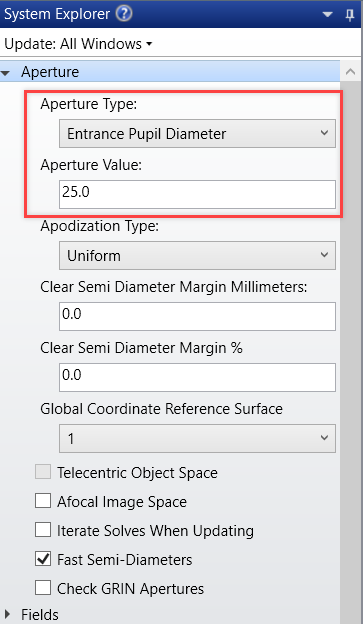
Task: Click the scrollbar up arrow
Action: 351,72
